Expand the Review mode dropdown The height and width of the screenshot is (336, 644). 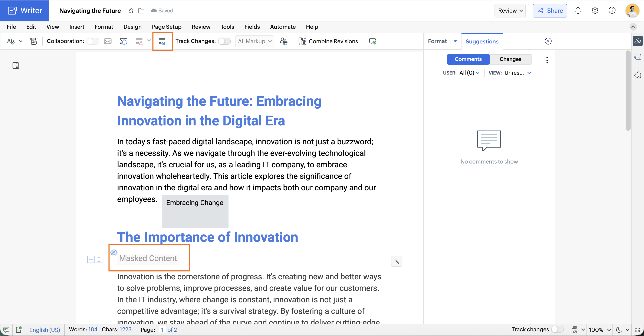coord(510,10)
